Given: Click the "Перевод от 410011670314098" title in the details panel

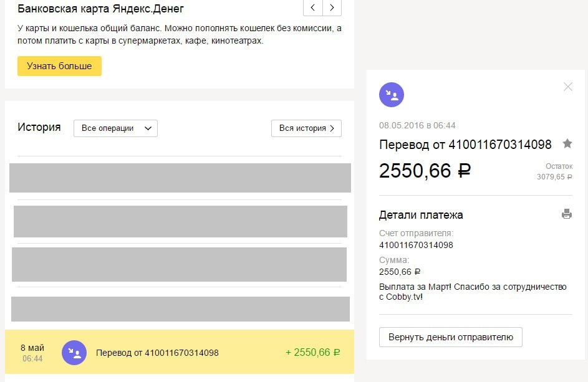Looking at the screenshot, I should coord(465,145).
